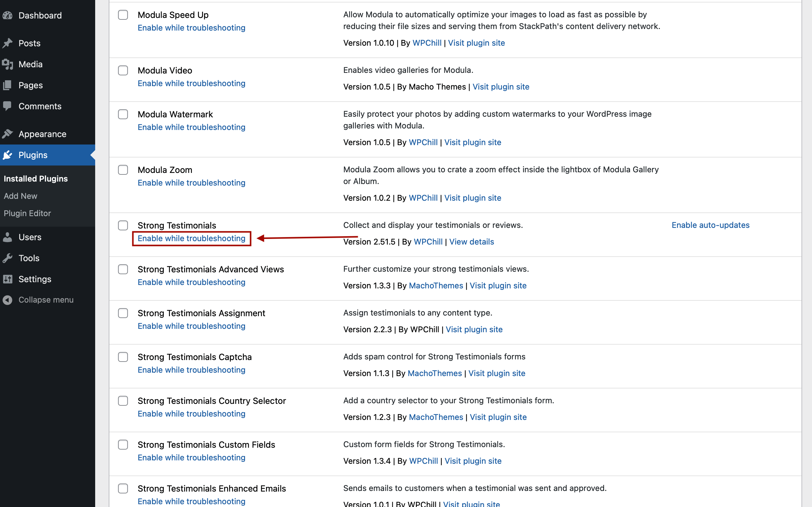Screen dimensions: 812x507
Task: Enable Country Selector while troubleshooting
Action: pos(191,414)
